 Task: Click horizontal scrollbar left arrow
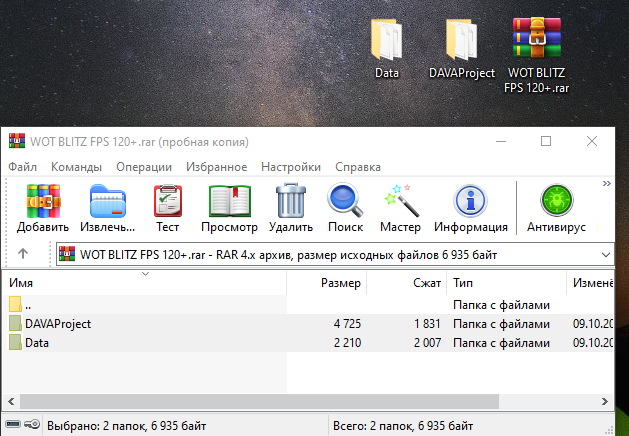(x=11, y=402)
